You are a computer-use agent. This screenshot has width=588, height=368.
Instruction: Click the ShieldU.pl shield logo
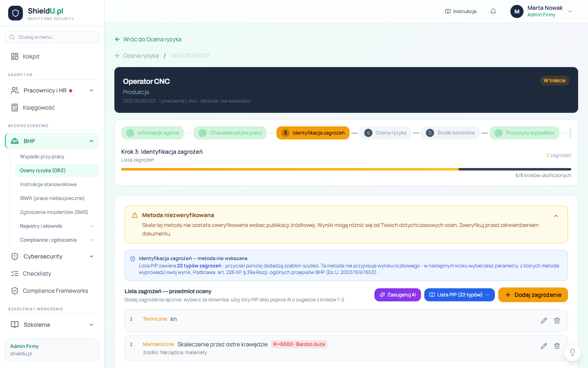[16, 13]
